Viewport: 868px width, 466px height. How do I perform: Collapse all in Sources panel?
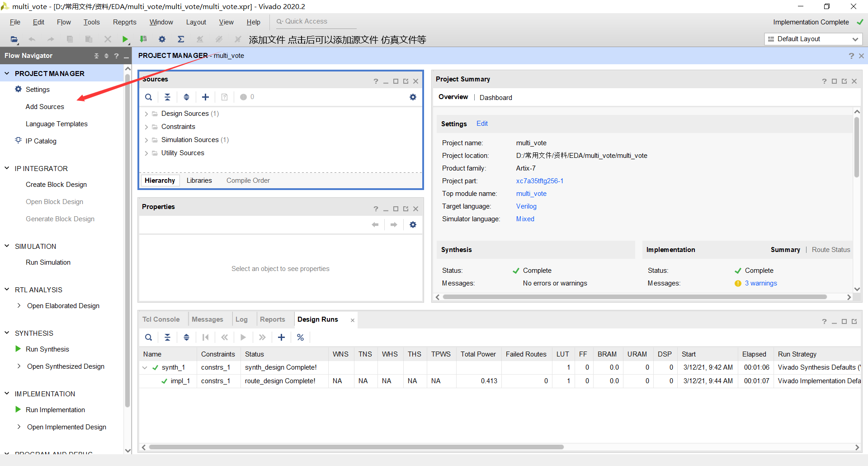coord(167,97)
